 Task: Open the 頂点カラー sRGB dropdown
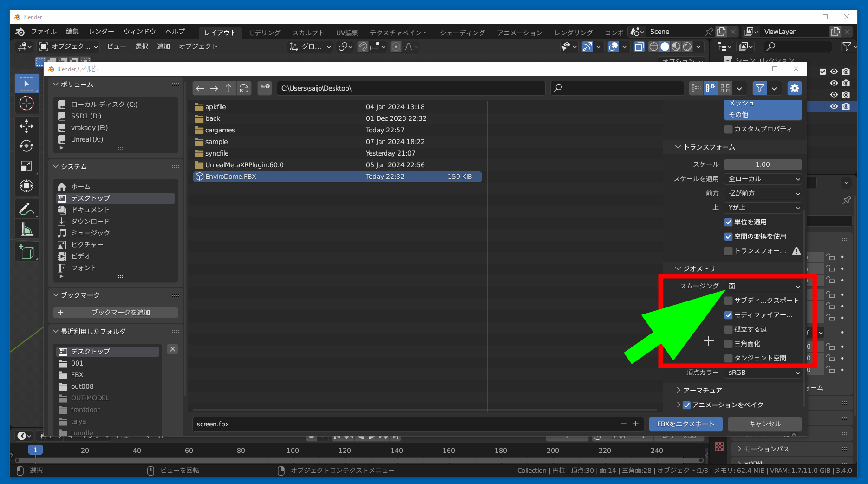point(763,373)
